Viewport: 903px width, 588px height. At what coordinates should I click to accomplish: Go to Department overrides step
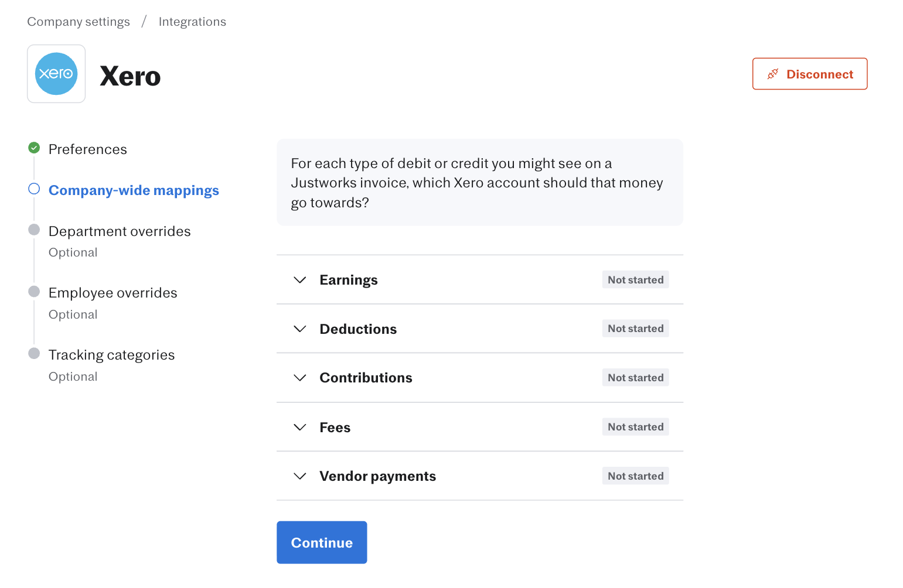[x=120, y=231]
